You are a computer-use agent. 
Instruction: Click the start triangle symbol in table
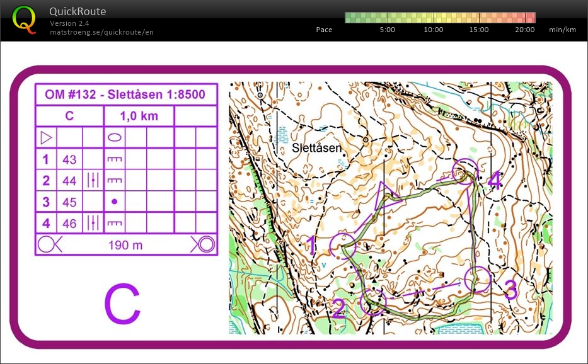coord(46,137)
